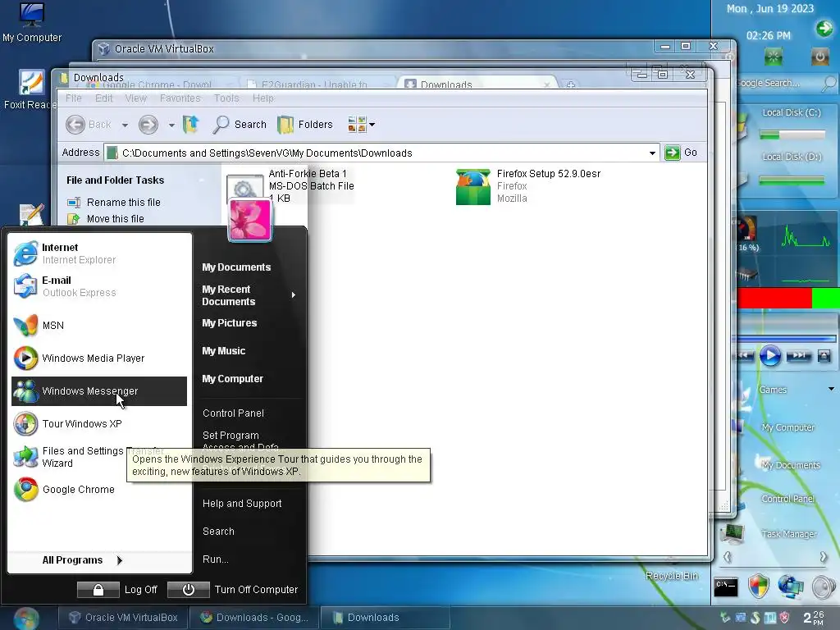Open My Computer from Start menu

point(232,379)
